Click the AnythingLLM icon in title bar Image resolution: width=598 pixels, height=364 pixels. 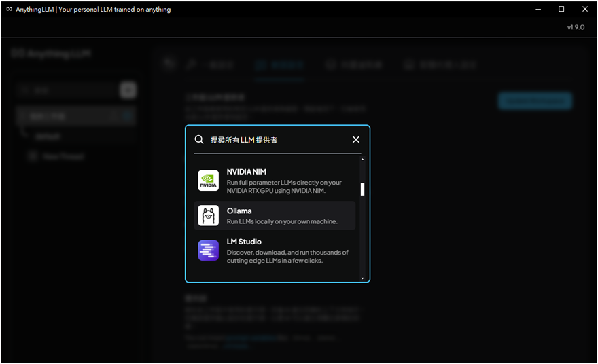pyautogui.click(x=9, y=10)
